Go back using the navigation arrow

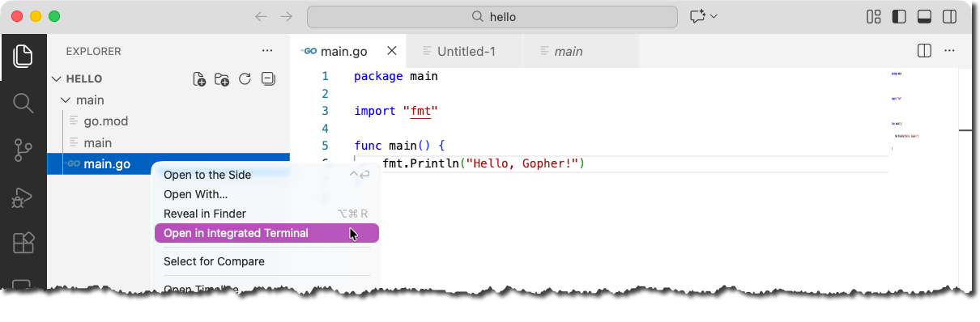261,16
